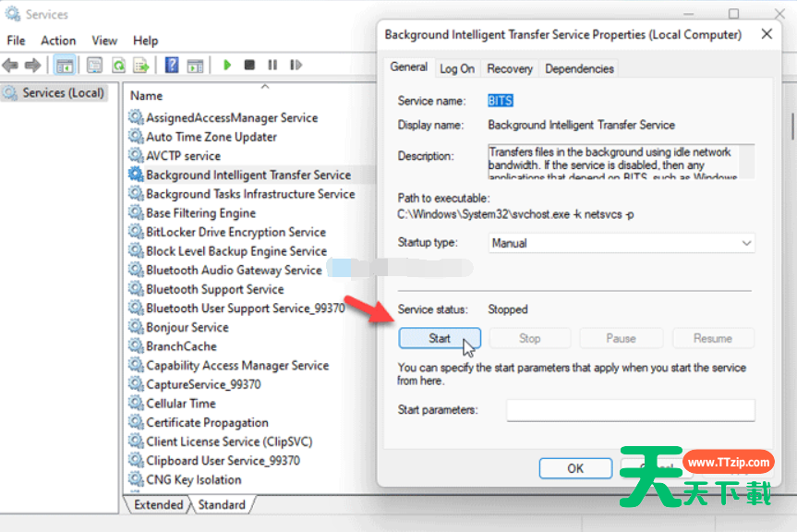Image resolution: width=797 pixels, height=532 pixels.
Task: Open the Startup type dropdown
Action: tap(622, 243)
